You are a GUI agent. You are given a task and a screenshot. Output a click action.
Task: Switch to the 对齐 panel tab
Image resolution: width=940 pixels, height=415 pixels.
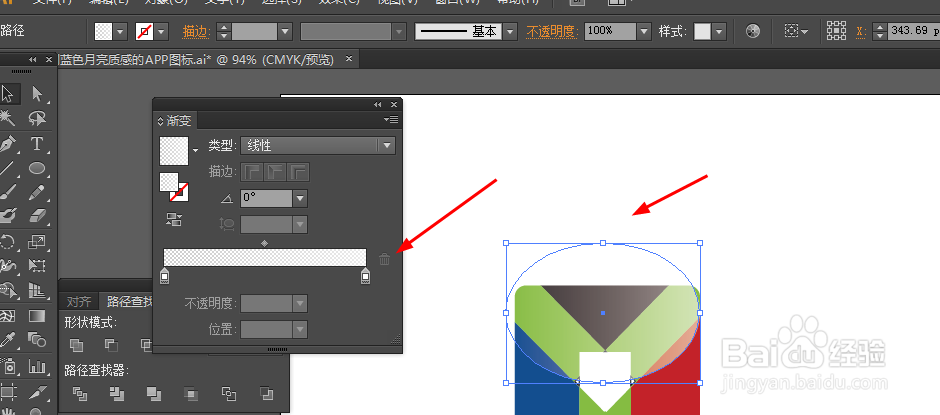(x=79, y=301)
